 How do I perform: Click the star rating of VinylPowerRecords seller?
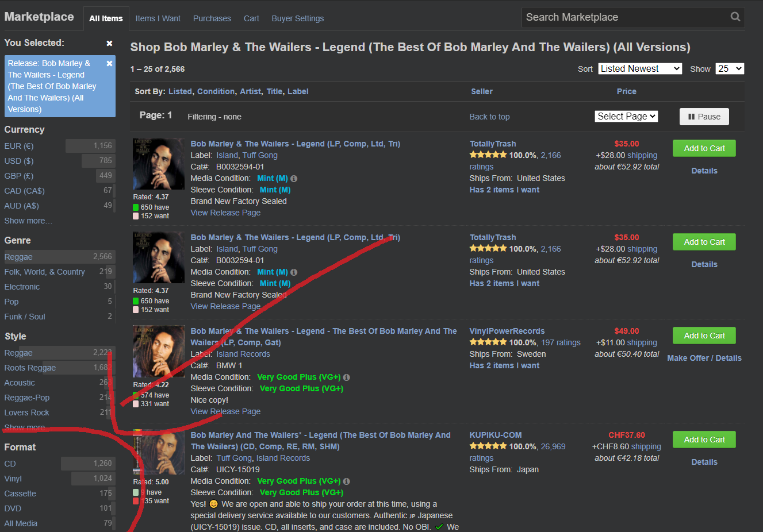(x=488, y=342)
